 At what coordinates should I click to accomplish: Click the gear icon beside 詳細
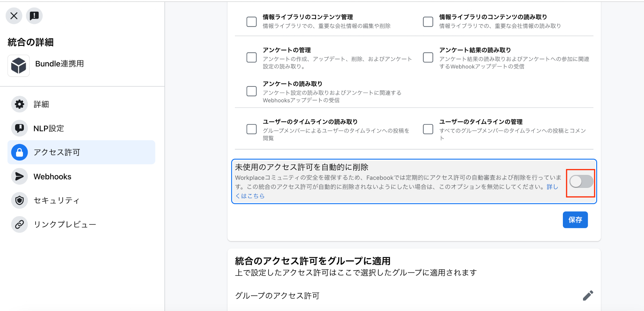coord(19,104)
